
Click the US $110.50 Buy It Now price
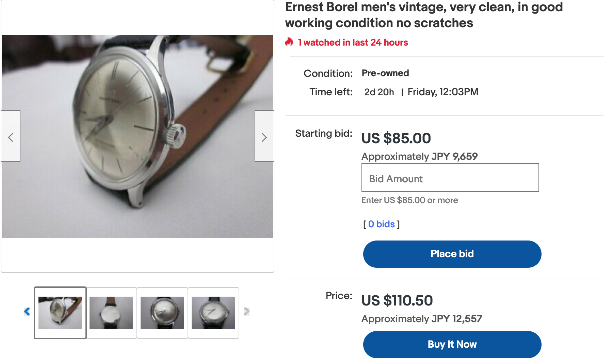(x=397, y=301)
